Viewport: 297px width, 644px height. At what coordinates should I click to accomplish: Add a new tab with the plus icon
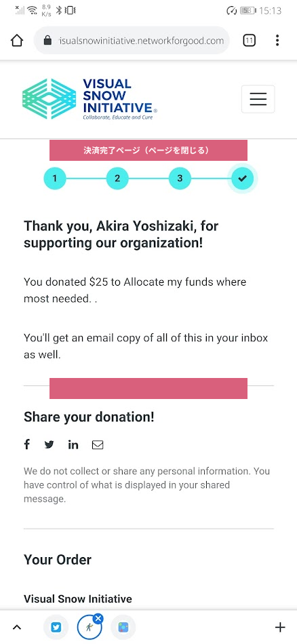tap(280, 627)
